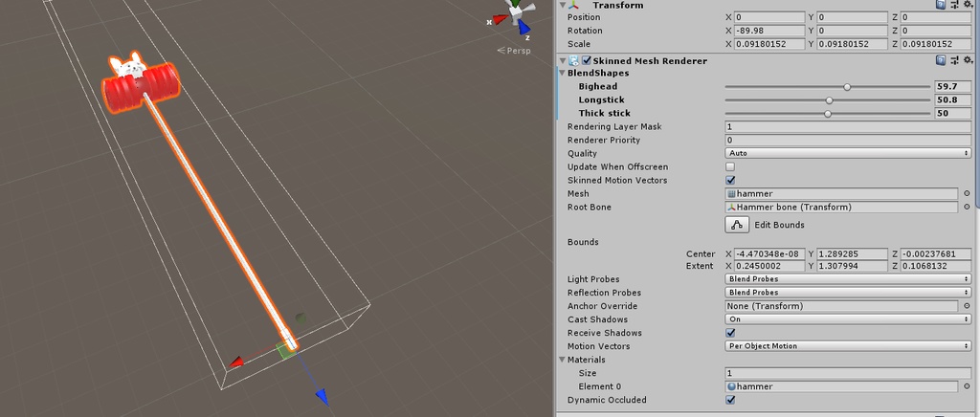Open Skinned Mesh Renderer gear settings menu

969,60
